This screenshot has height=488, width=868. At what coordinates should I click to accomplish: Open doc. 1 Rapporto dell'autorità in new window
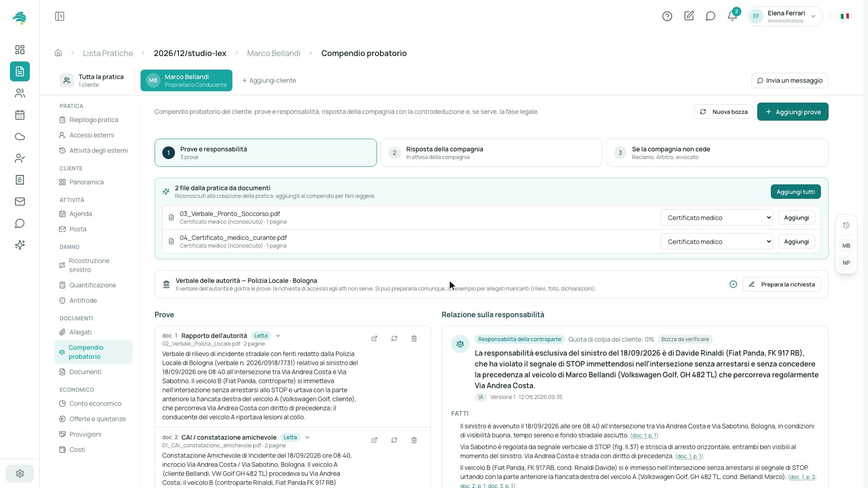tap(374, 338)
